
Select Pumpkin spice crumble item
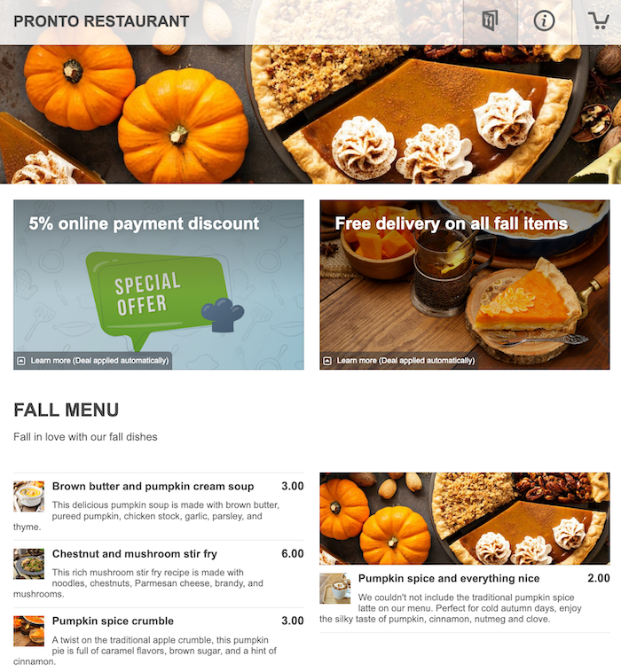click(159, 639)
